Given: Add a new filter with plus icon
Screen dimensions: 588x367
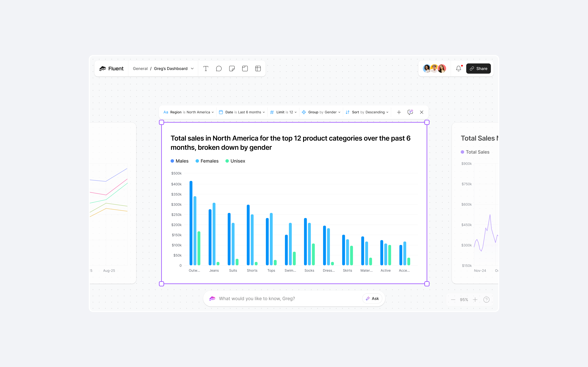Looking at the screenshot, I should (399, 112).
